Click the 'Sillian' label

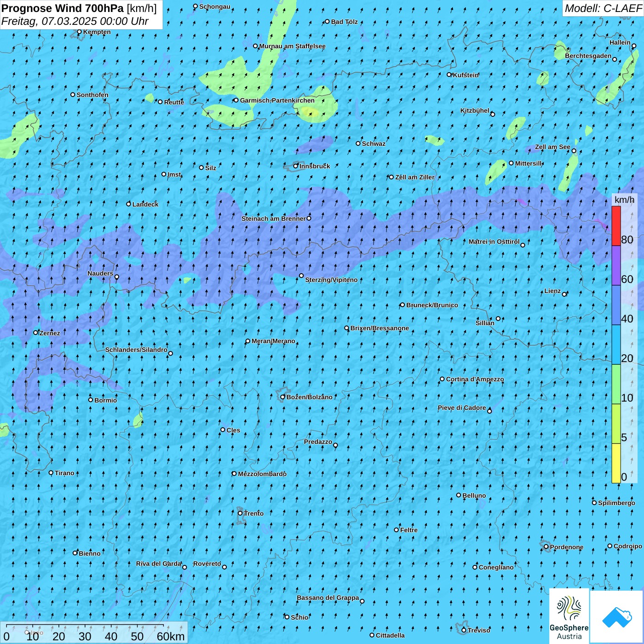tap(485, 323)
